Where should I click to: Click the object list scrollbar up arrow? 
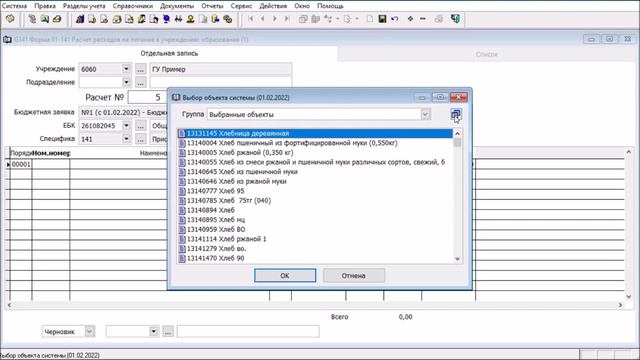coord(457,133)
